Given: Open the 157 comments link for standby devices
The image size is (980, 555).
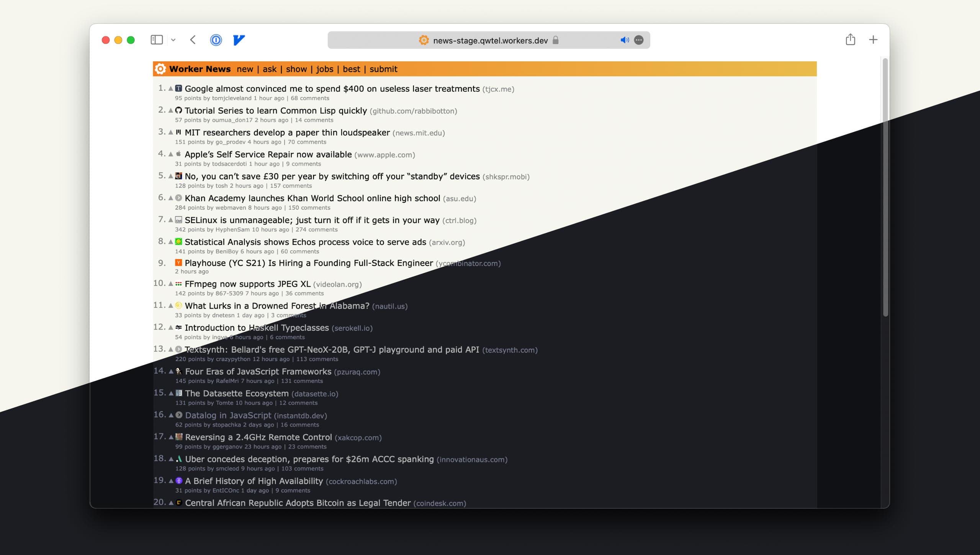Looking at the screenshot, I should pos(291,186).
